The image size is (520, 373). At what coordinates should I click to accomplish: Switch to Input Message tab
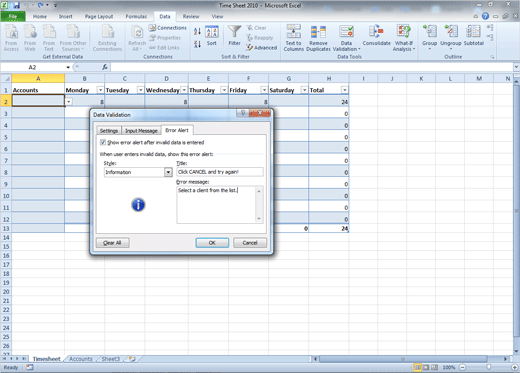pos(141,131)
